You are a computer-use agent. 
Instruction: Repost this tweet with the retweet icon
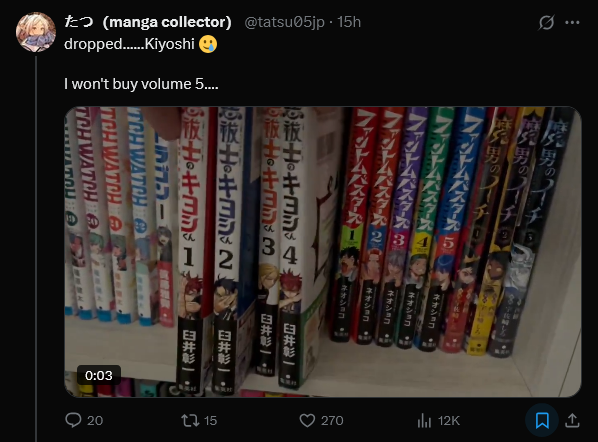(190, 420)
